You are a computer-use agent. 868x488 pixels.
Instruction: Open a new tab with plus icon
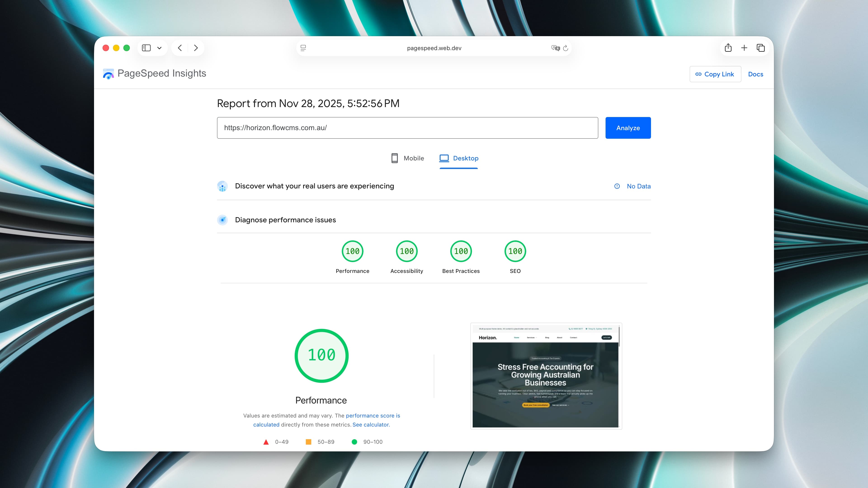[x=744, y=48]
